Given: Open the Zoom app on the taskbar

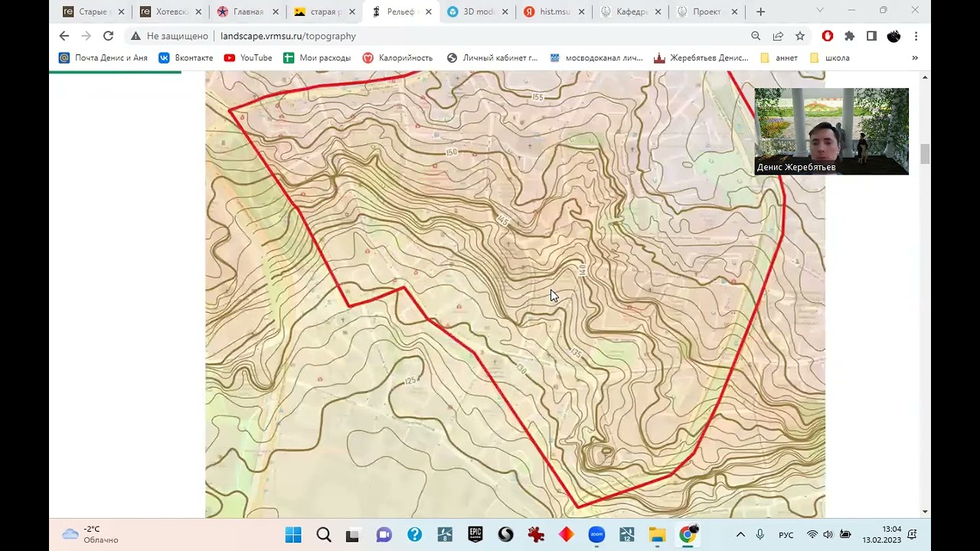Looking at the screenshot, I should (x=596, y=535).
